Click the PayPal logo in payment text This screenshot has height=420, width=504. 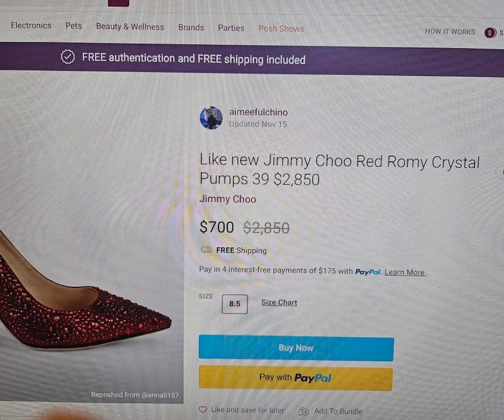click(368, 272)
